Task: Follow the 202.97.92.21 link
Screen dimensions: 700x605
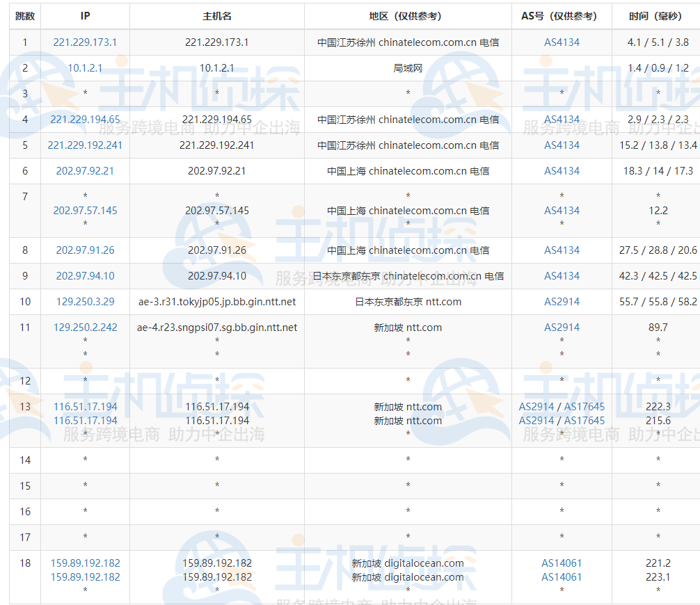Action: click(x=85, y=171)
